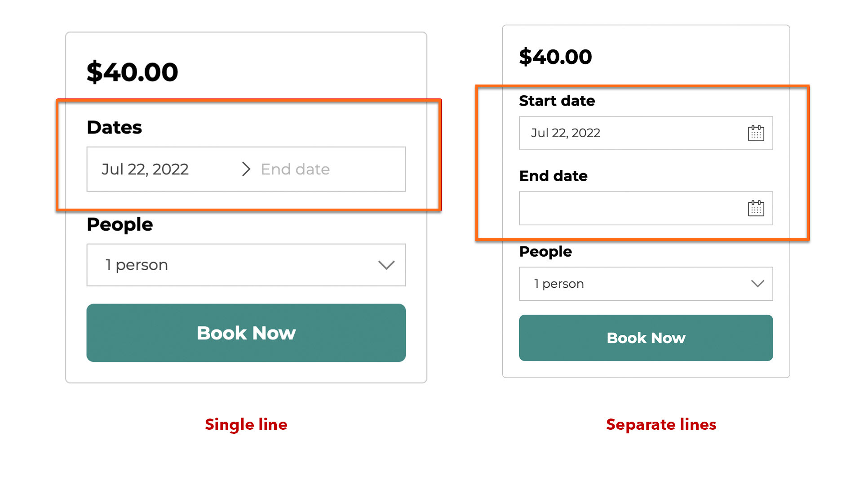Click the Jul 22, 2022 start date text
The height and width of the screenshot is (499, 868).
(x=145, y=169)
